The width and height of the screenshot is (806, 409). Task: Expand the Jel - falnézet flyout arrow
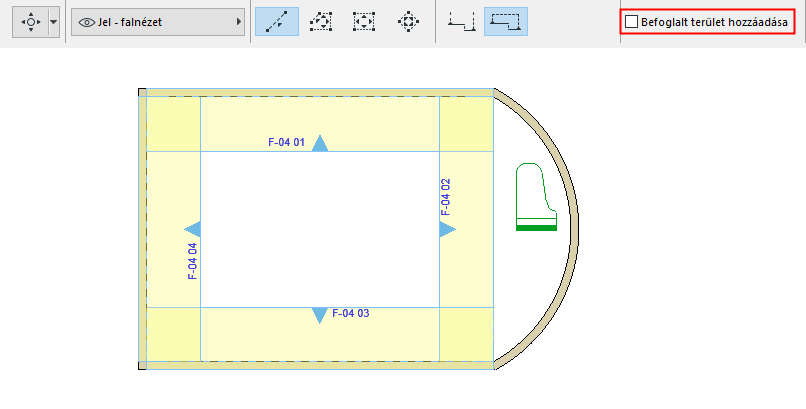click(x=239, y=22)
